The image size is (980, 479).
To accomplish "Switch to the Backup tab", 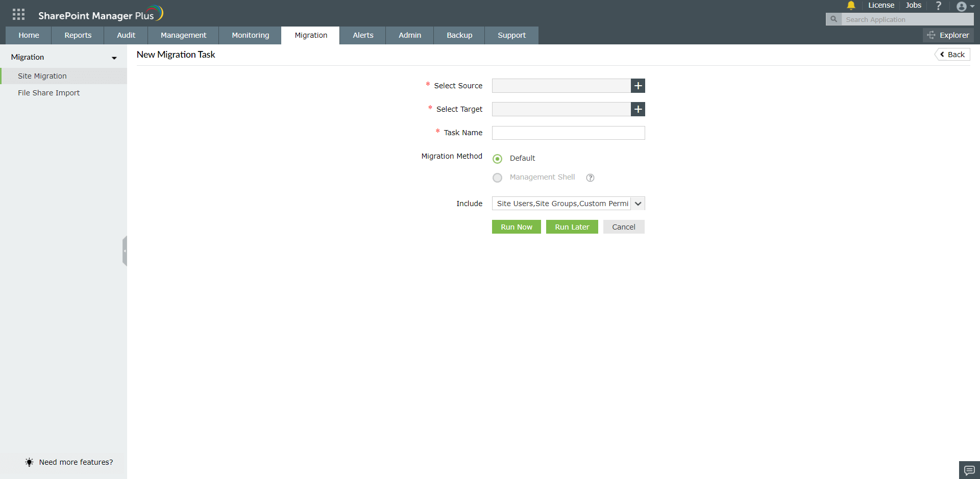I will [x=459, y=35].
